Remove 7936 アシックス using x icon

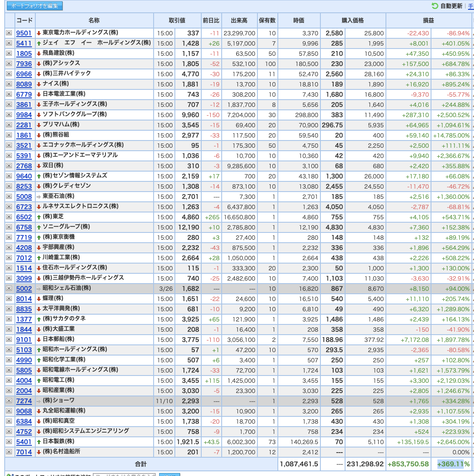(x=9, y=64)
